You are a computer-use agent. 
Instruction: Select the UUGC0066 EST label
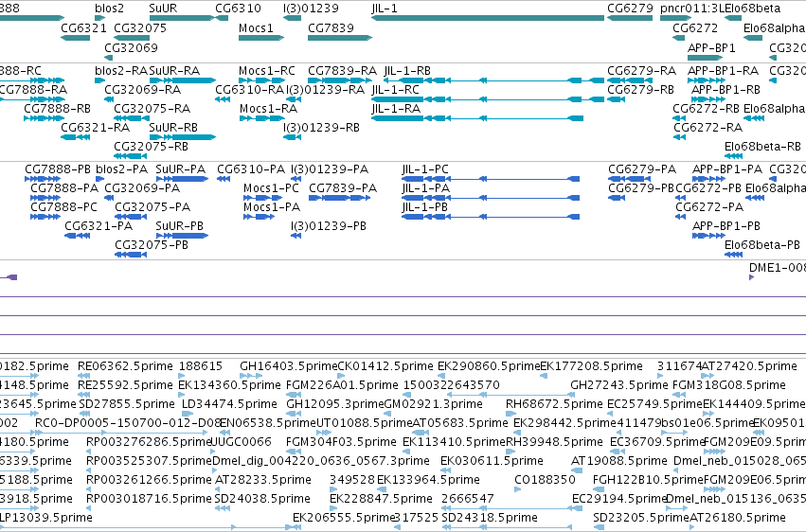click(x=242, y=442)
